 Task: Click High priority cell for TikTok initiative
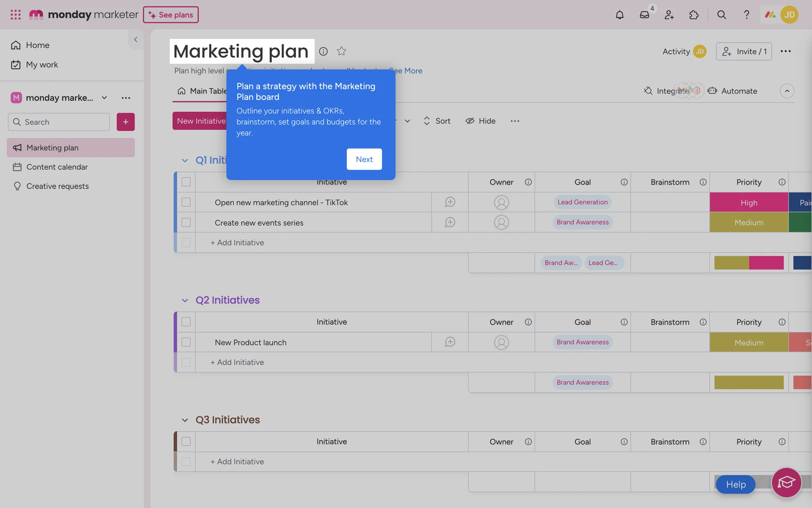tap(749, 203)
